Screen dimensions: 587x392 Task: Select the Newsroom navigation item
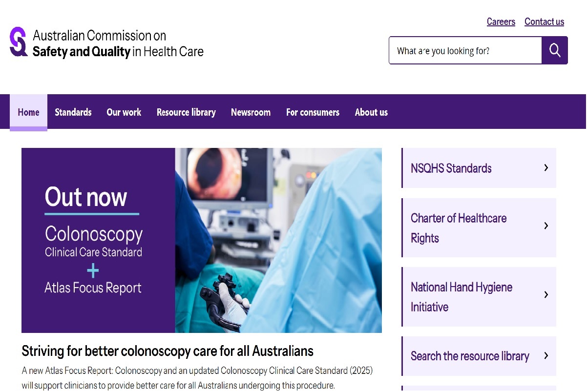pyautogui.click(x=251, y=112)
